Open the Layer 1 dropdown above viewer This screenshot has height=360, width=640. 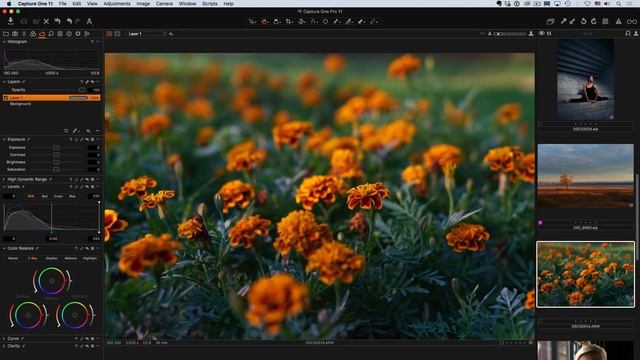(x=147, y=34)
